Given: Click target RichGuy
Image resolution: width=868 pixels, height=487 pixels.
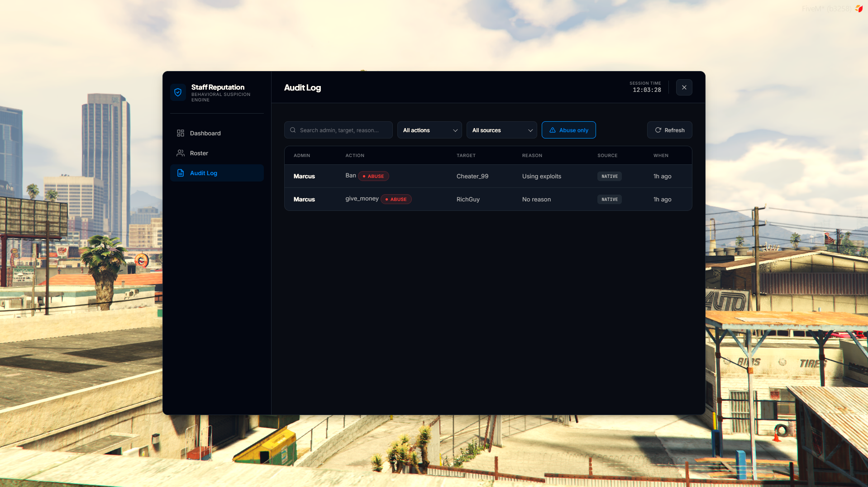Looking at the screenshot, I should pyautogui.click(x=468, y=199).
